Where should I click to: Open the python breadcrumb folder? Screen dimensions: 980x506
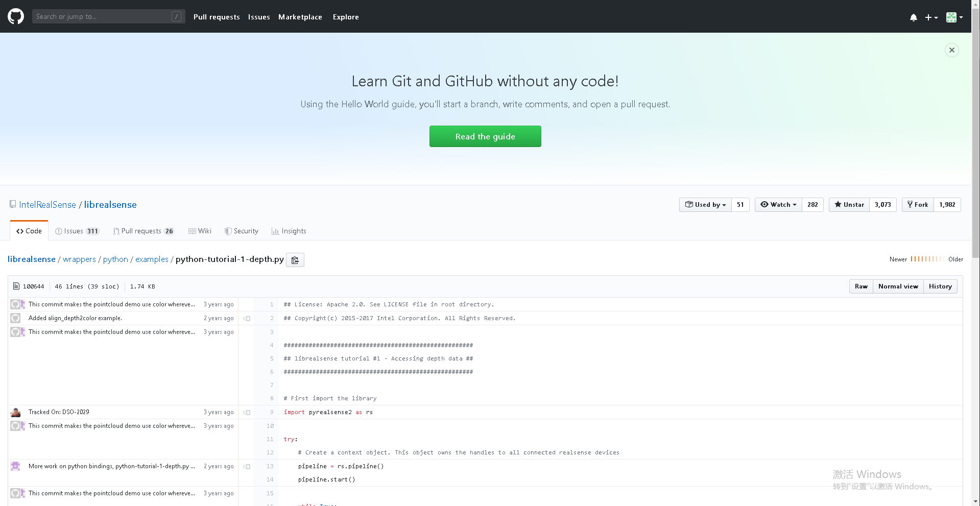[115, 259]
